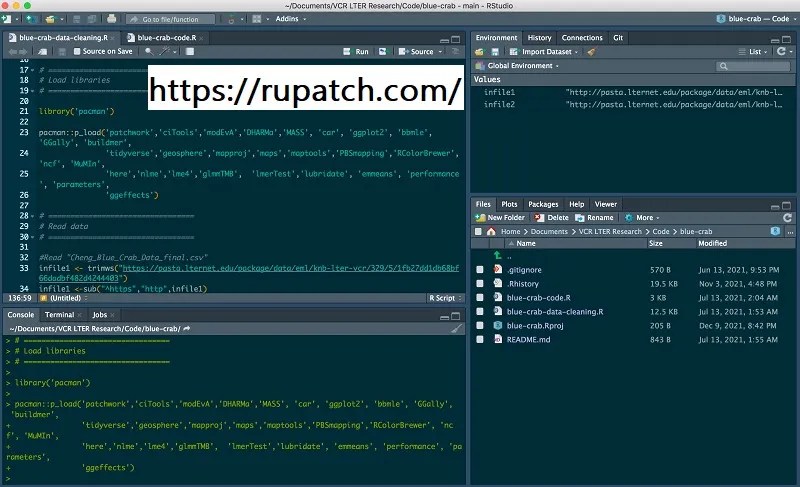Switch to the Git tab

618,38
